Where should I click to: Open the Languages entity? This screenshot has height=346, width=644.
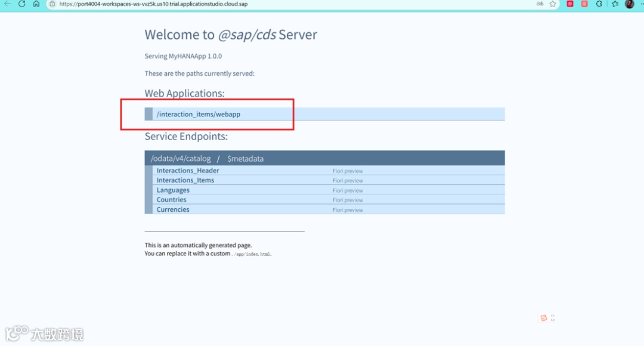tap(173, 190)
